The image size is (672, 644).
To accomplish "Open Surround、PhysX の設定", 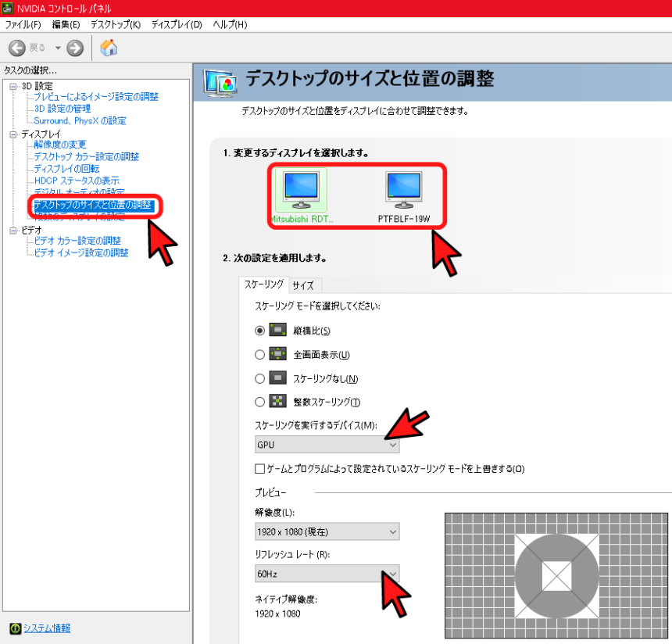I will [x=80, y=120].
